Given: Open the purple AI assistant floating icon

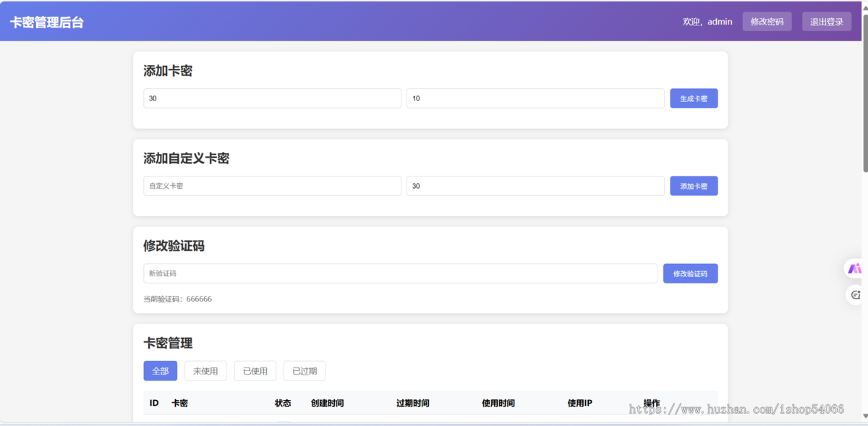Looking at the screenshot, I should [x=855, y=268].
